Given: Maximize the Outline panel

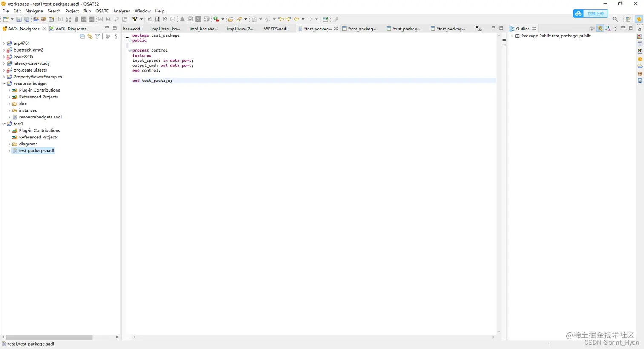Looking at the screenshot, I should coord(631,28).
